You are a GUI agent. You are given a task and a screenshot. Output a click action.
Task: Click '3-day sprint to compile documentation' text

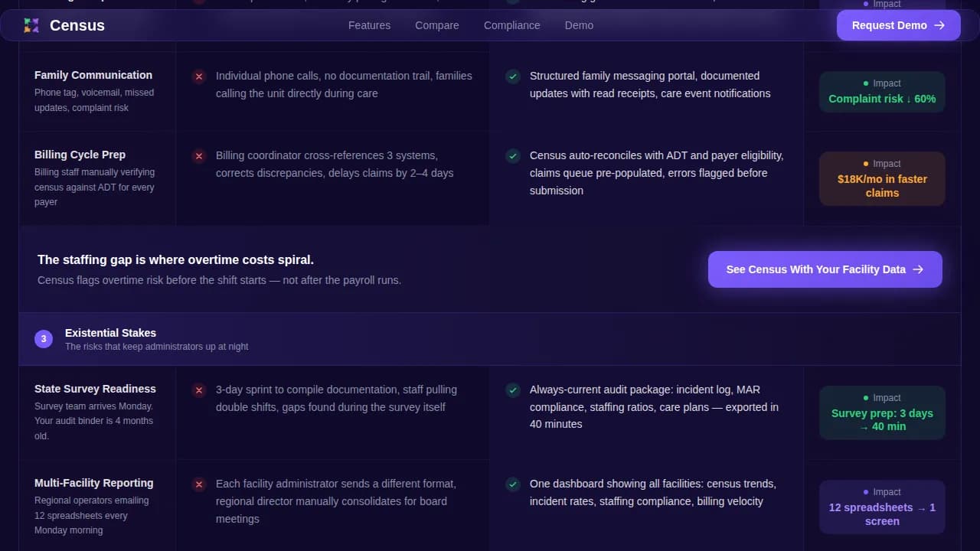click(336, 398)
